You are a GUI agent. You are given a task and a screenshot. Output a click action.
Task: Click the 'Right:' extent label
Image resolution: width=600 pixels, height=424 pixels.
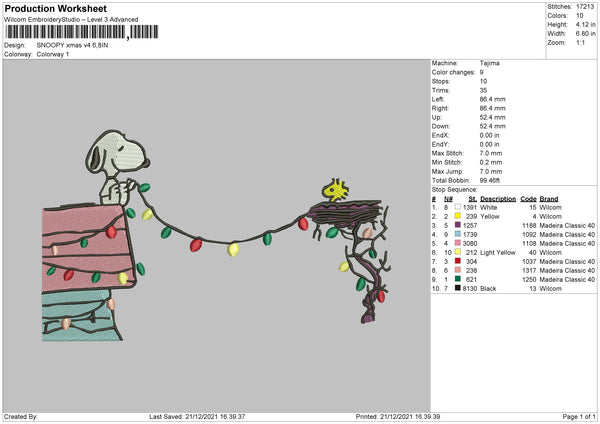pos(440,108)
